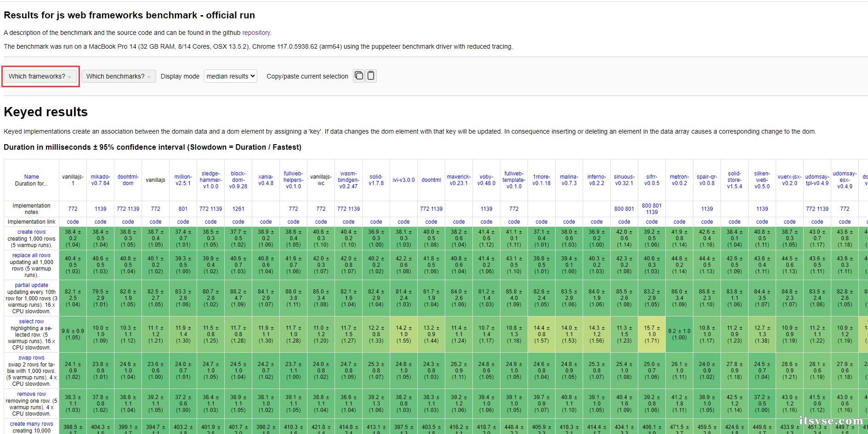Image resolution: width=868 pixels, height=434 pixels.
Task: Open the code link for vanillajs-1
Action: pos(73,222)
